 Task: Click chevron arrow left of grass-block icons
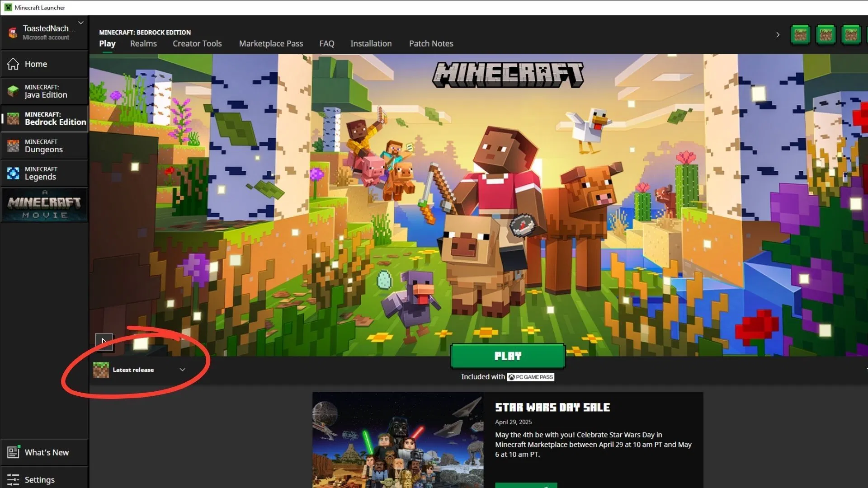point(778,35)
